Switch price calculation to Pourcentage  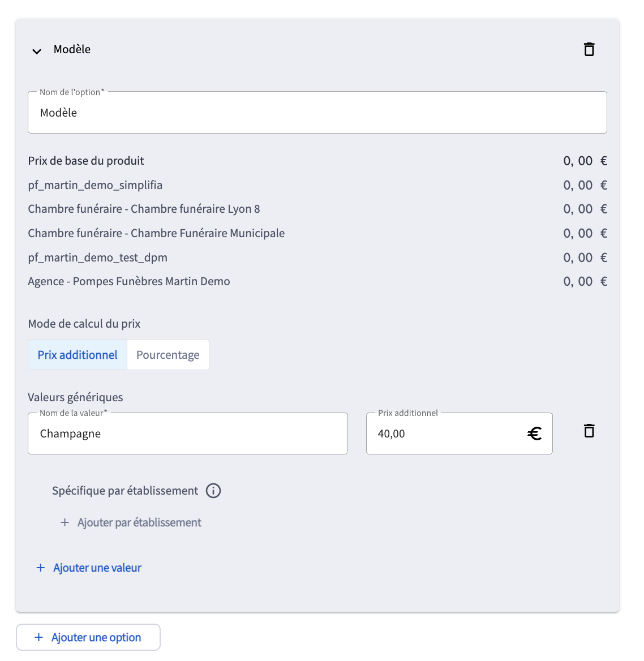click(x=168, y=355)
